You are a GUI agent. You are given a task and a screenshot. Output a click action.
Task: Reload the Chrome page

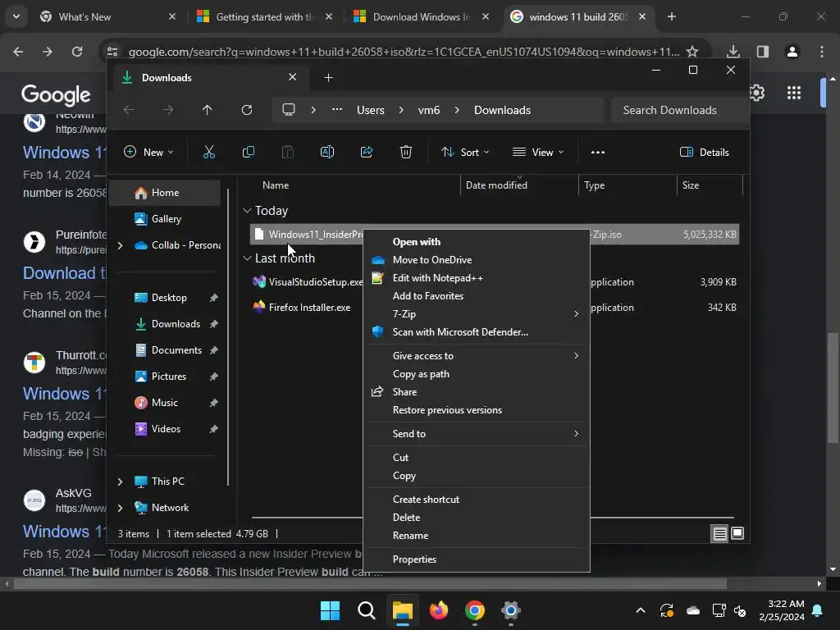click(x=77, y=52)
